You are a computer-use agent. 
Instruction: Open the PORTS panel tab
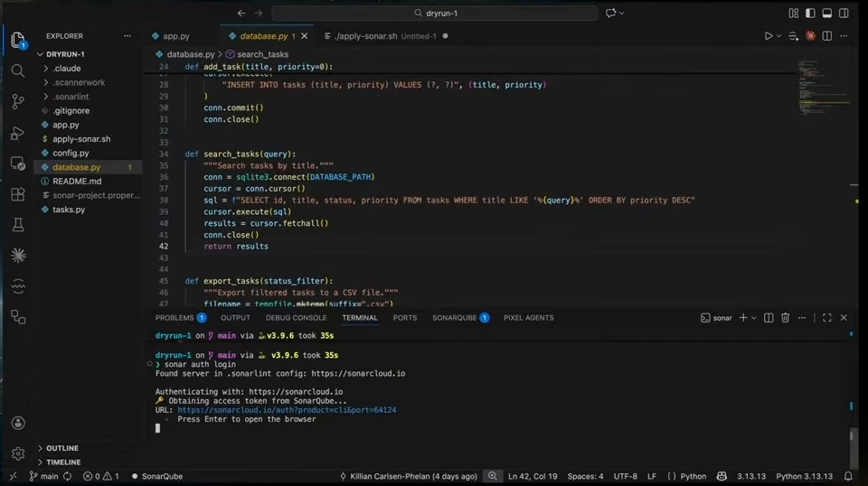coord(405,318)
